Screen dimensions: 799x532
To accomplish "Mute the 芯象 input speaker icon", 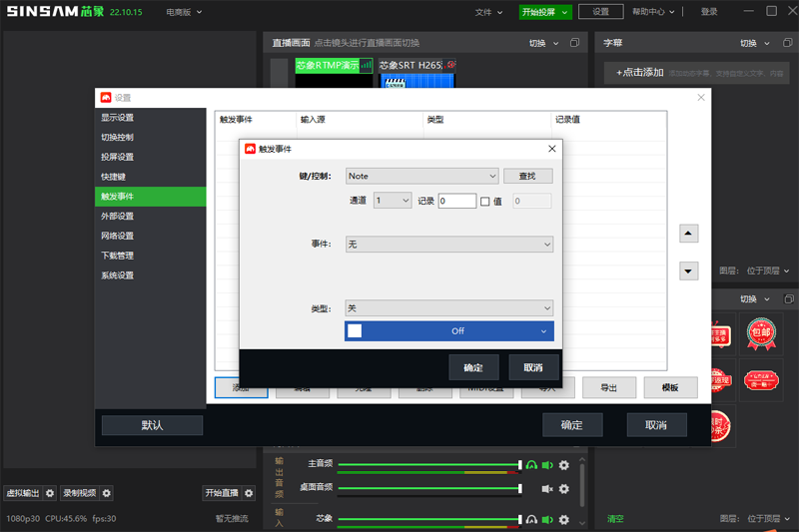I will (x=547, y=519).
